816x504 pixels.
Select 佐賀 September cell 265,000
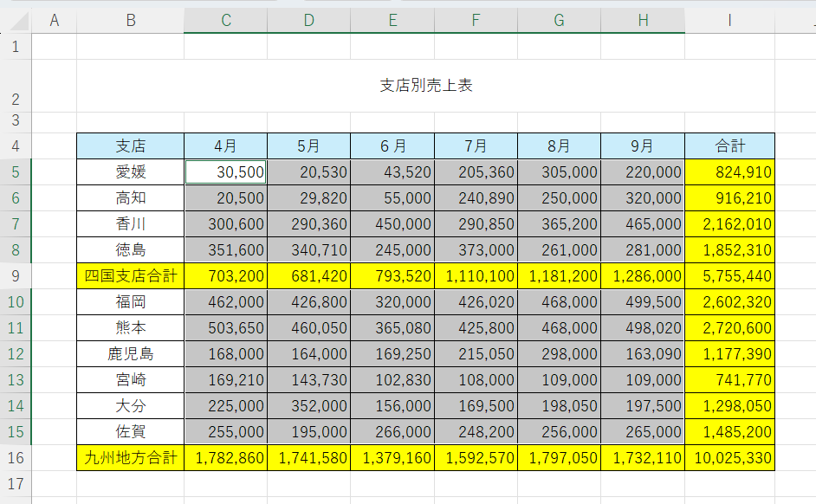click(642, 432)
